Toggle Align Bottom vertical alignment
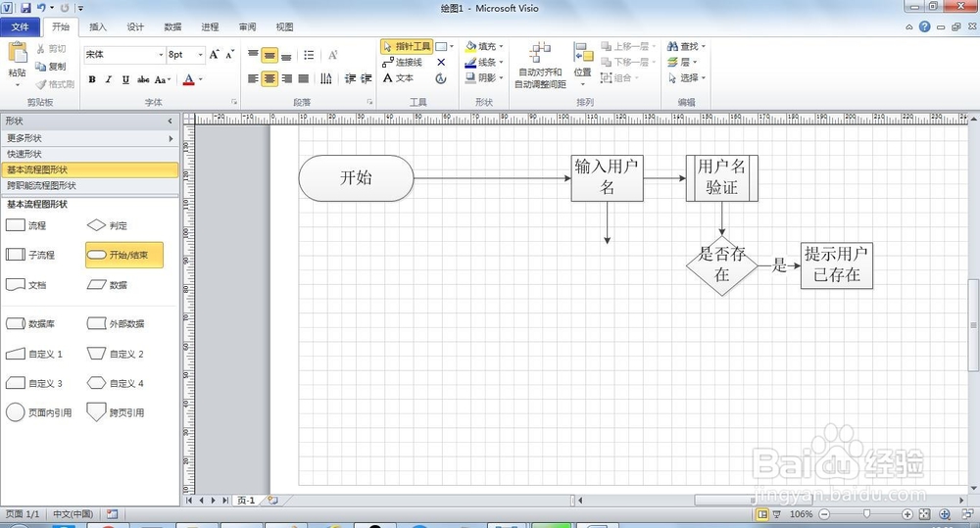 (286, 55)
